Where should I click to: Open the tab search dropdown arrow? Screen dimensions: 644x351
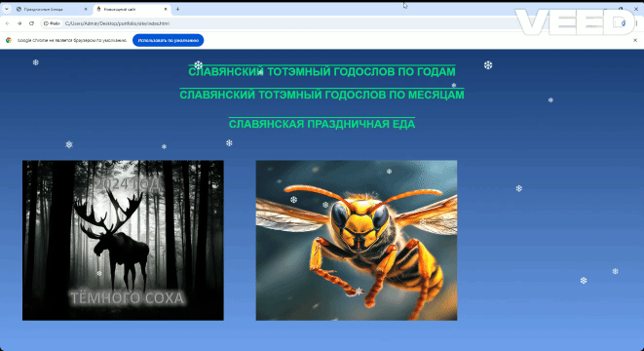pyautogui.click(x=7, y=9)
